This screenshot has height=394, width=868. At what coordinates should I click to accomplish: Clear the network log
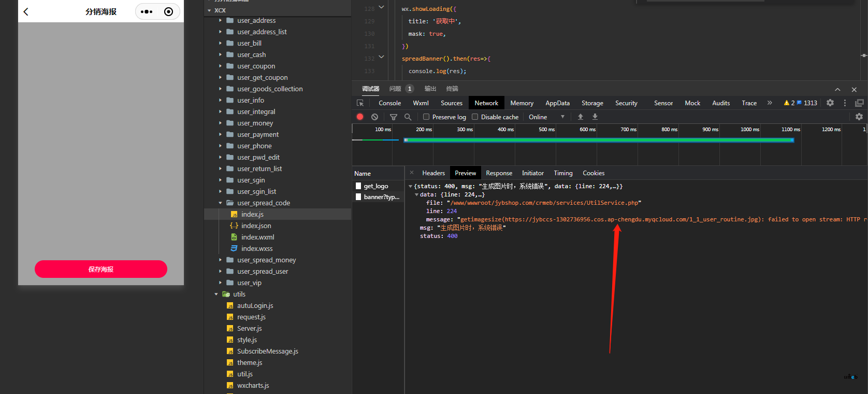pos(374,117)
